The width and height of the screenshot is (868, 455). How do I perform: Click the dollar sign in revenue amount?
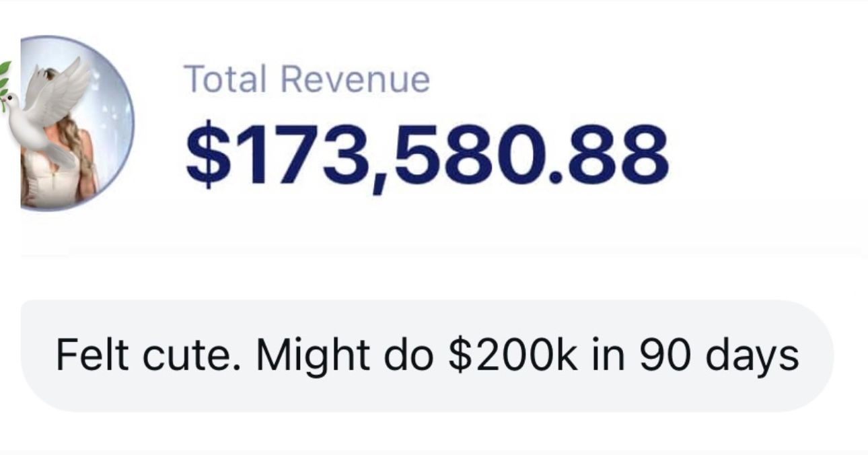(x=206, y=155)
